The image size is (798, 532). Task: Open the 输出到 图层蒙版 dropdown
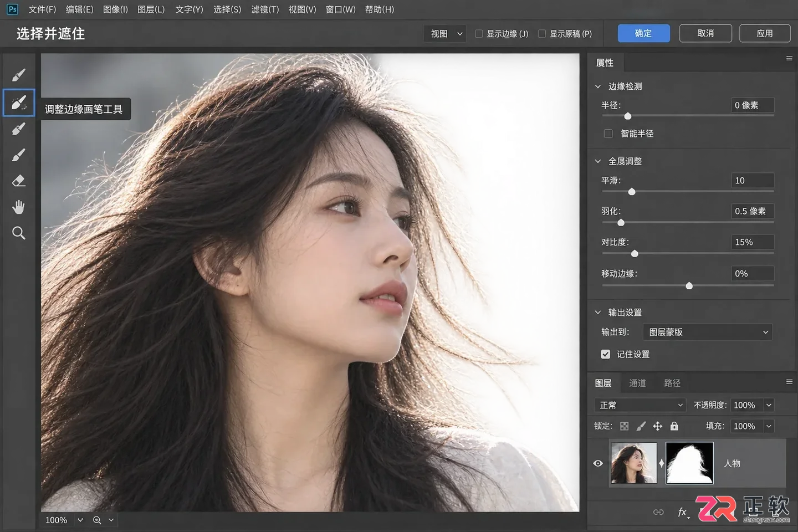pyautogui.click(x=708, y=332)
